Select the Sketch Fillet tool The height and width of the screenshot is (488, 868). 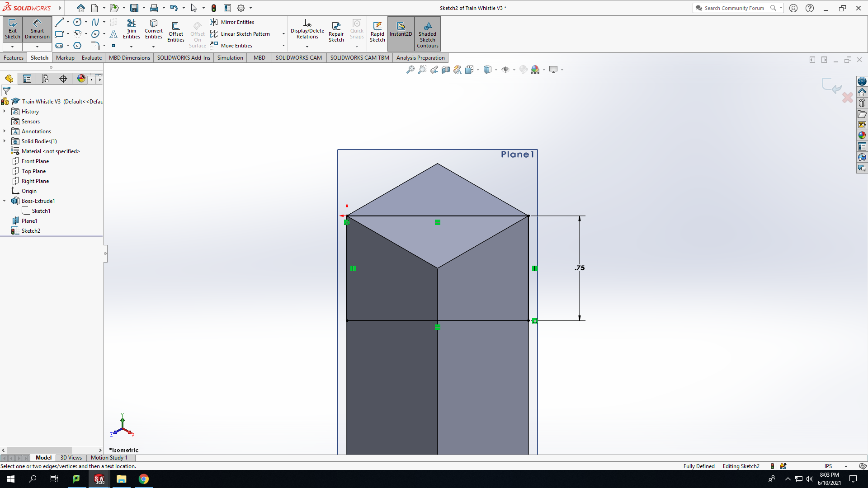tap(95, 46)
